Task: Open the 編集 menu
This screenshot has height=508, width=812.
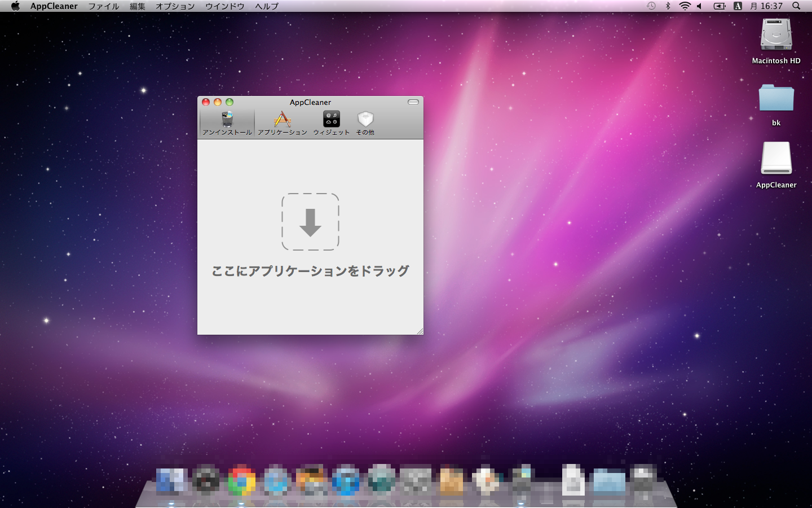Action: [x=138, y=6]
